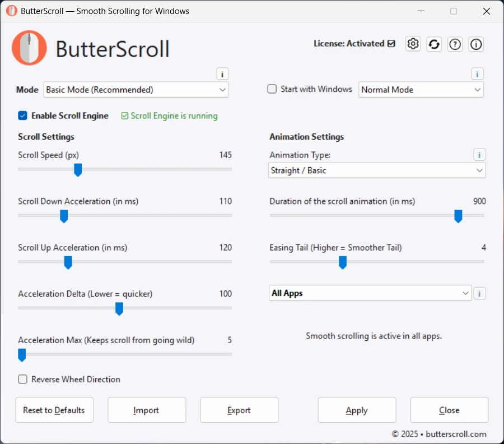Image resolution: width=504 pixels, height=444 pixels.
Task: Click the Scroll Speed value 145
Action: [x=225, y=155]
